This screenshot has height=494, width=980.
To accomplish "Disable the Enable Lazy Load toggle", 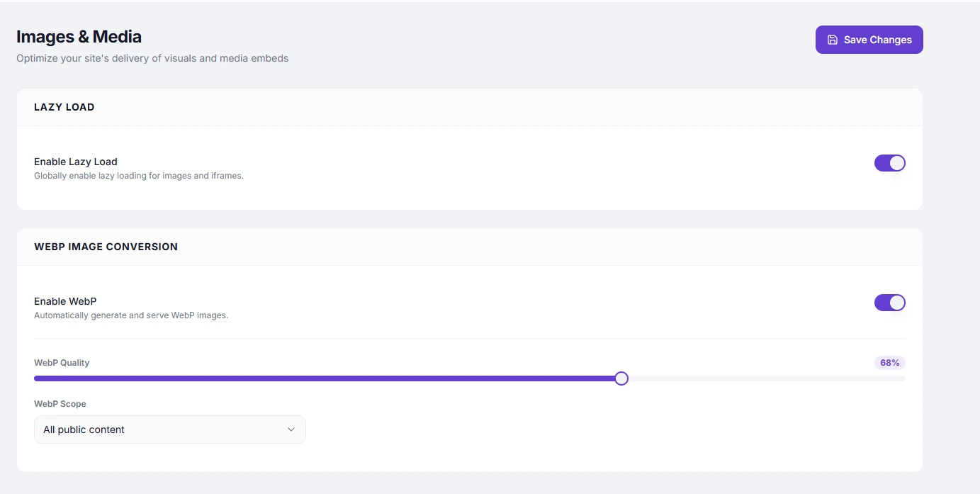I will tap(889, 163).
